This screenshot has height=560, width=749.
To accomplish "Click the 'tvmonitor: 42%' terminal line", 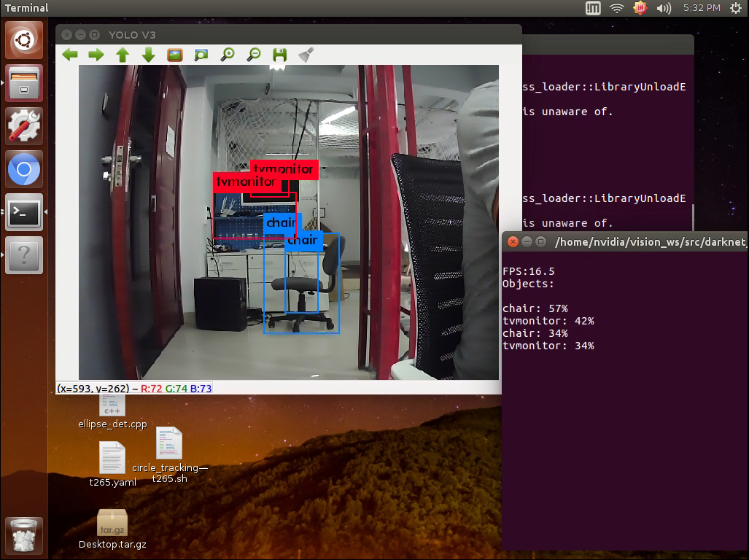I will point(548,321).
